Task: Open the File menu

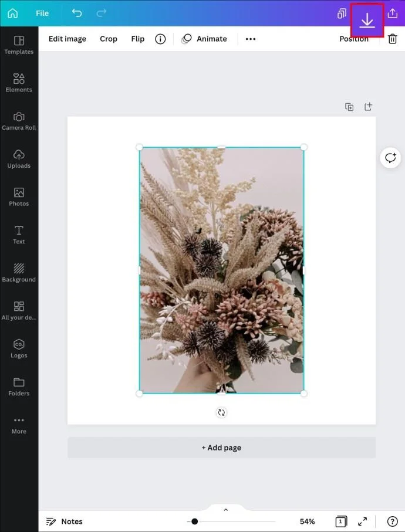Action: click(x=42, y=13)
